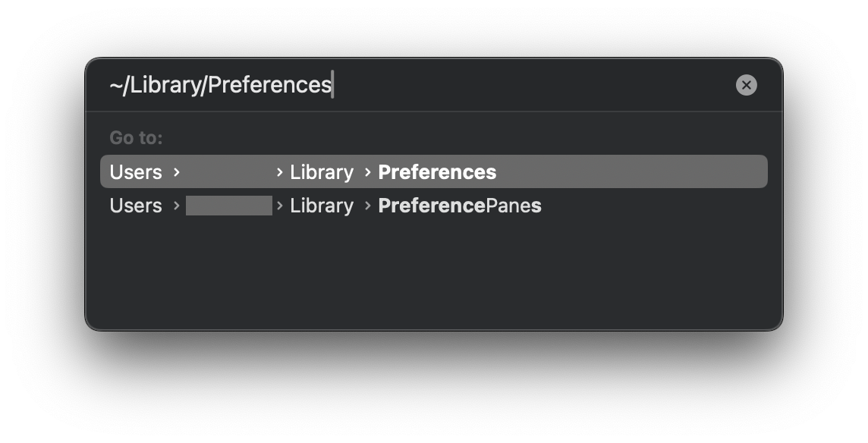This screenshot has height=443, width=868.
Task: Click chevron before Library in second row
Action: [x=280, y=206]
